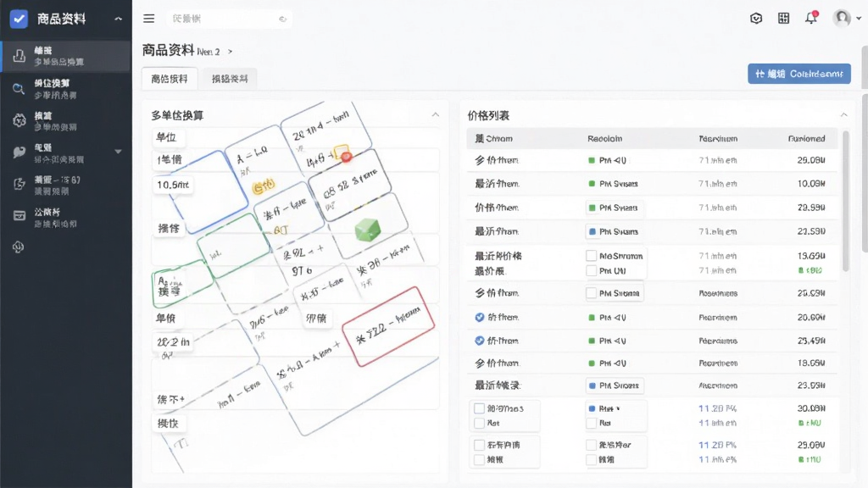Tick the top-left checkbox in the bottom 29.00 row

[480, 445]
